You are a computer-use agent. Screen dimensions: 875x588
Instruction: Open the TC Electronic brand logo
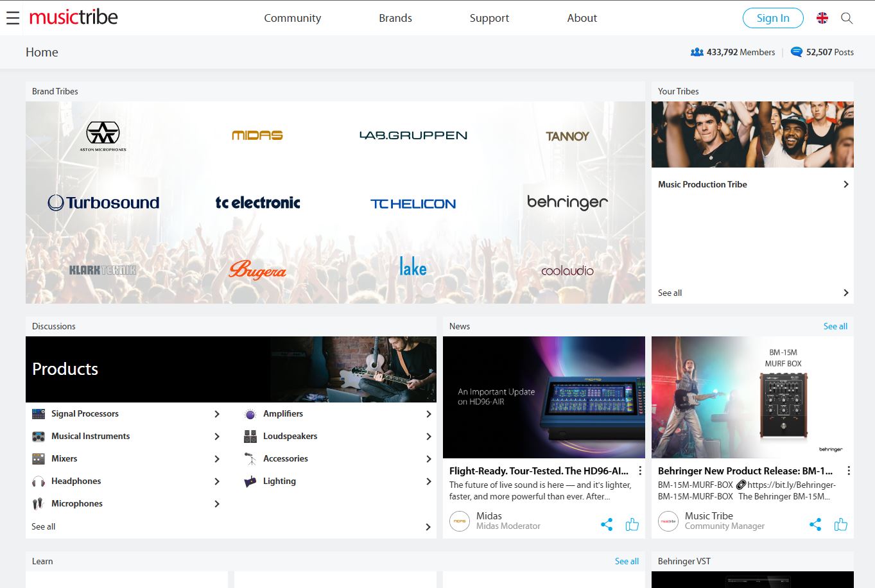click(x=257, y=203)
